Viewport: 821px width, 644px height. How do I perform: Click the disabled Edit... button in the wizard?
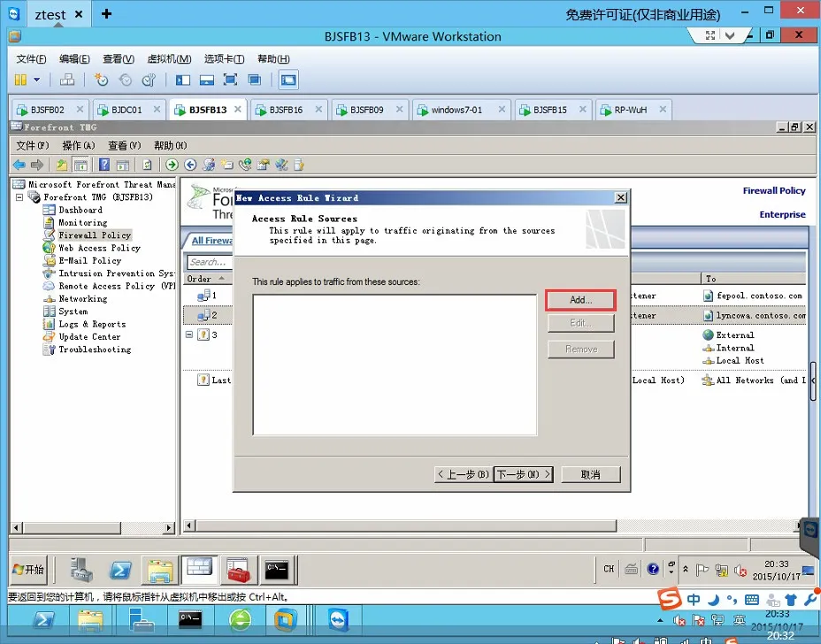click(580, 323)
